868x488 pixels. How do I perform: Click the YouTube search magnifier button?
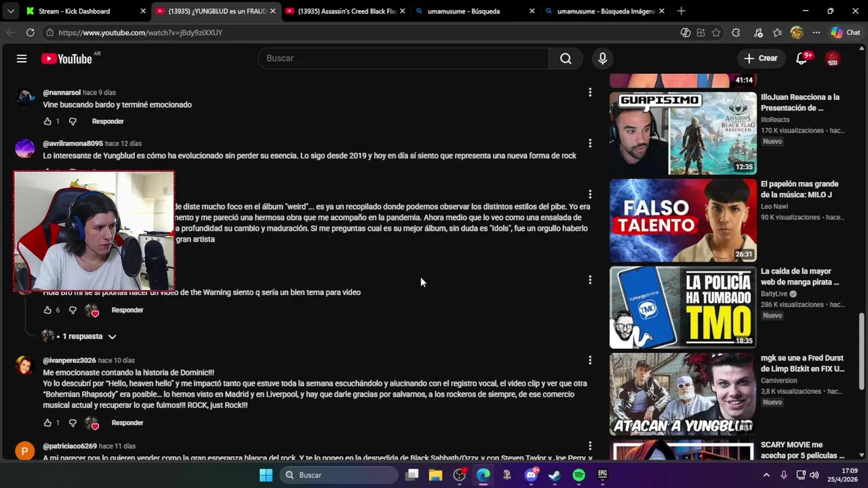pos(566,58)
